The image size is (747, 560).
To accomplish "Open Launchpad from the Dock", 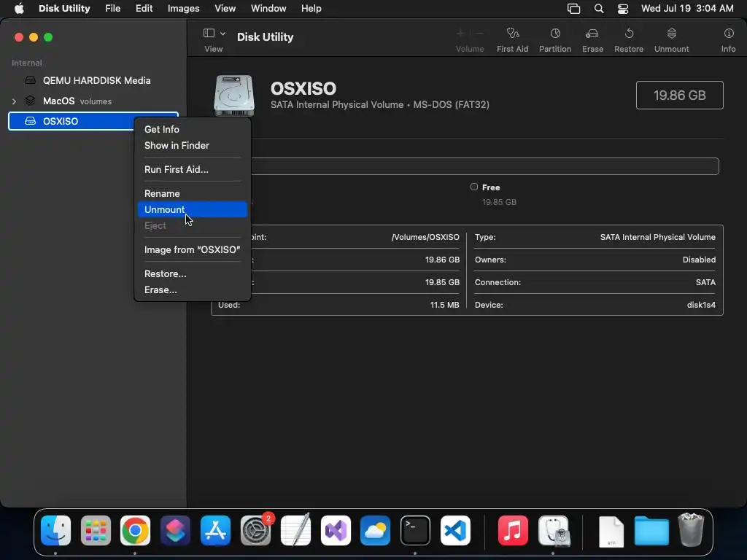I will tap(96, 530).
